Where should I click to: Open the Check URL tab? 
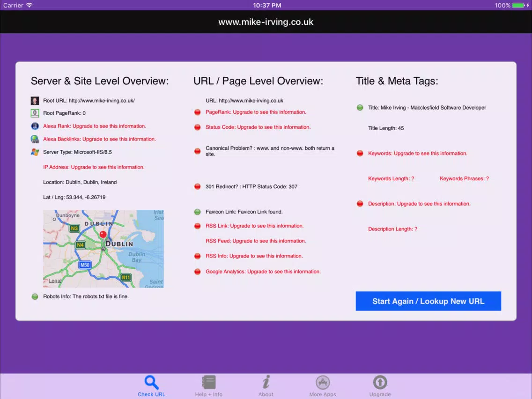tap(151, 386)
